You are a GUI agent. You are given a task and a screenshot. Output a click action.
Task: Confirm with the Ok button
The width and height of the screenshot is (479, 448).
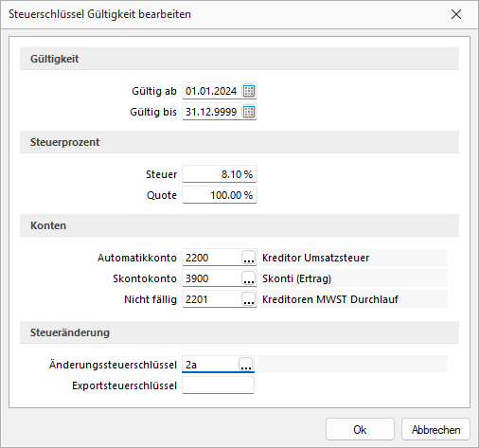[360, 429]
